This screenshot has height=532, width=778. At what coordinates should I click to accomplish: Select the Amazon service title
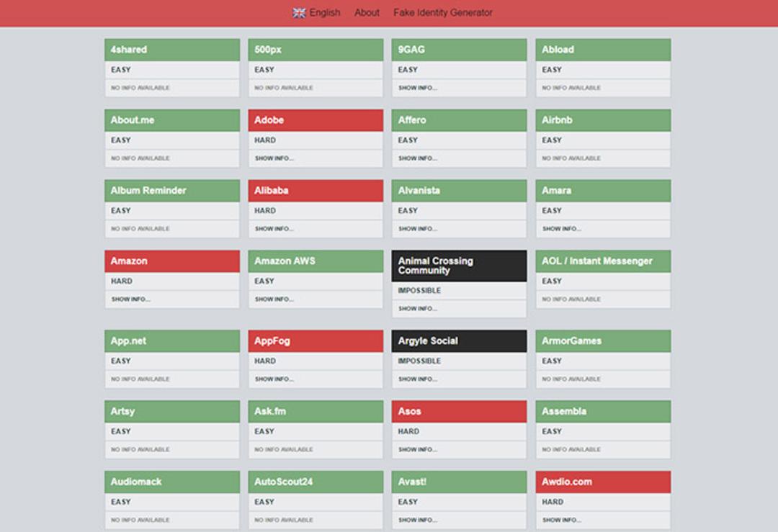[129, 261]
